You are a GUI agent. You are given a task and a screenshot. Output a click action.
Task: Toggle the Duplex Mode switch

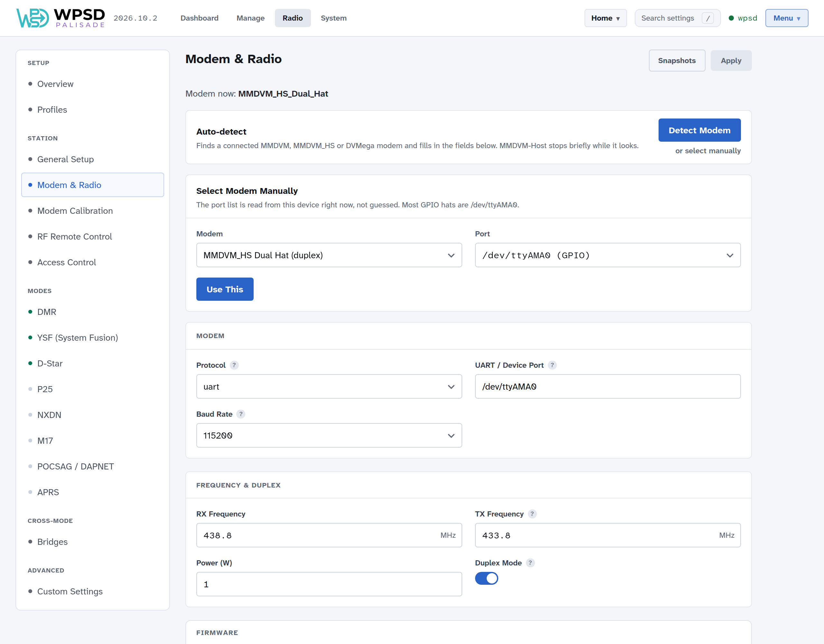486,578
